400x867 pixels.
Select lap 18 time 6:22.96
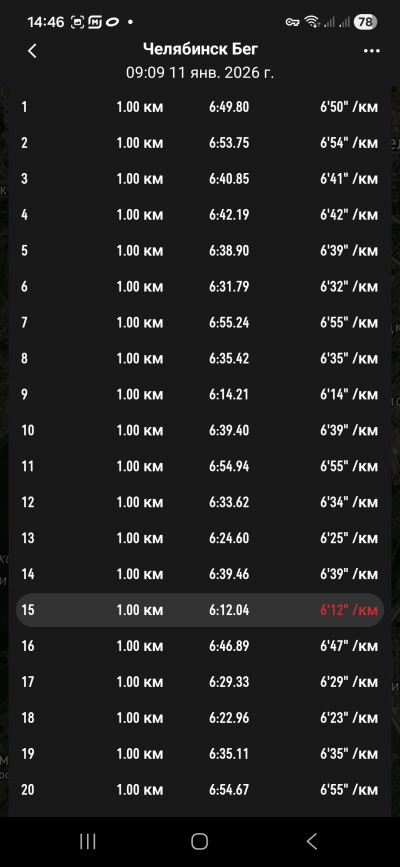229,718
